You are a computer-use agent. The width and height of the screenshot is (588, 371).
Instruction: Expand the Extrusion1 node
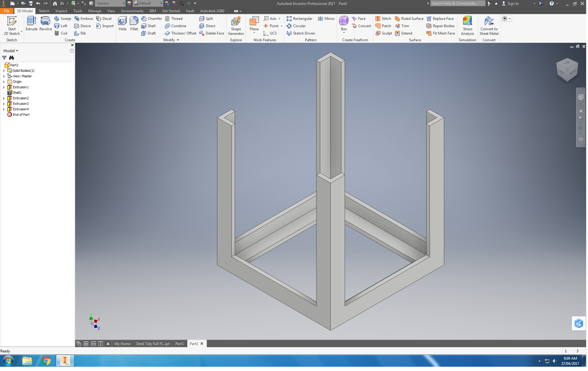(x=4, y=87)
